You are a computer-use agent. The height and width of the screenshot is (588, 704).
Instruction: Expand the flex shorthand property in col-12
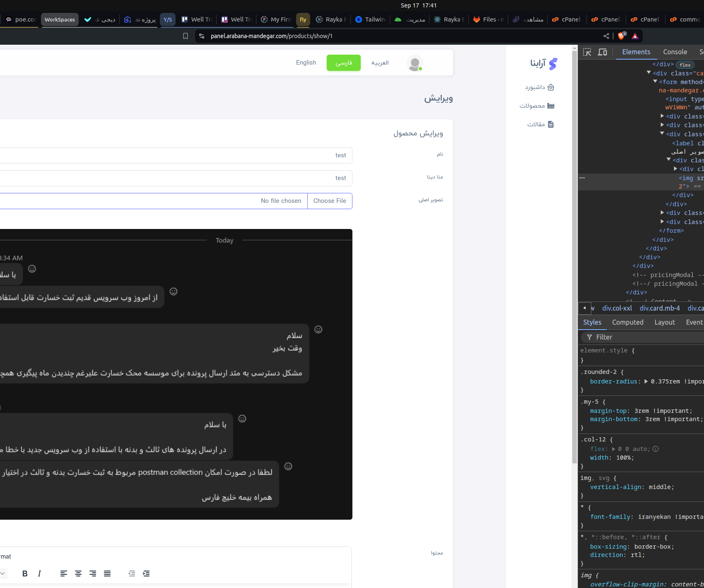coord(614,449)
